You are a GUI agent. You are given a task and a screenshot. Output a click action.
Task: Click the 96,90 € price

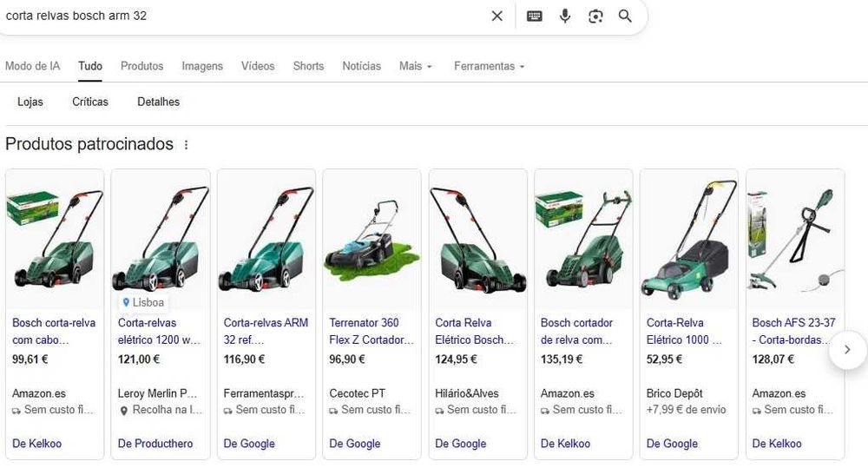(x=347, y=359)
